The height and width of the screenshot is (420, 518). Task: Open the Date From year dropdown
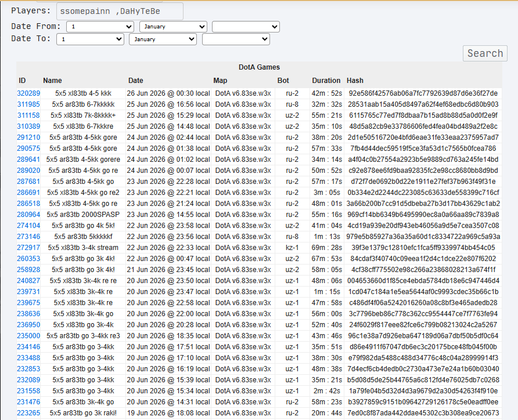(x=246, y=27)
